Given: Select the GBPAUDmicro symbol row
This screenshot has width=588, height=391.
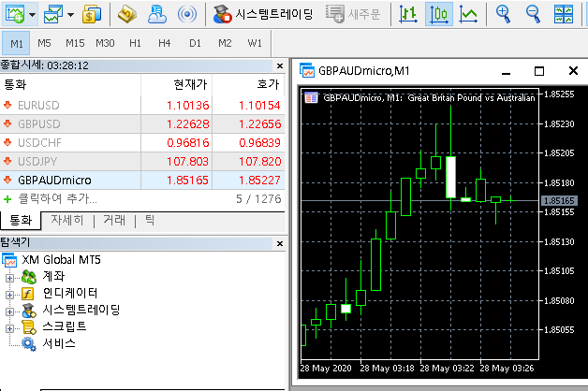Looking at the screenshot, I should click(142, 181).
